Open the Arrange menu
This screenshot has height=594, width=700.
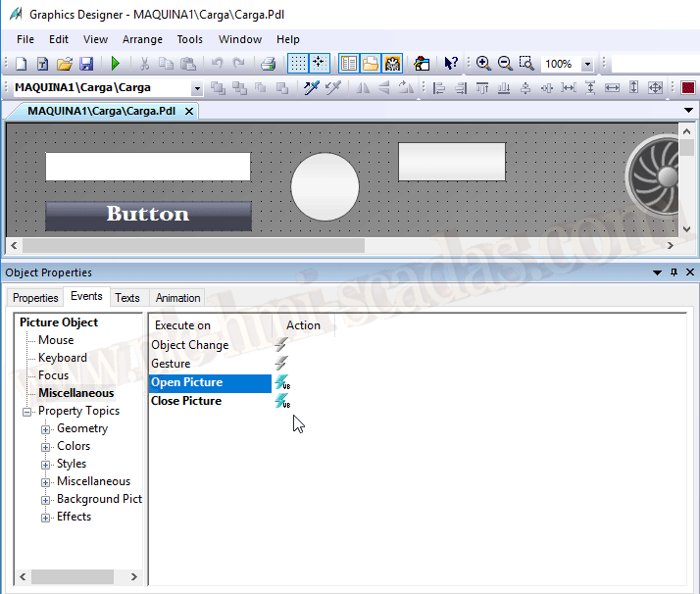142,39
